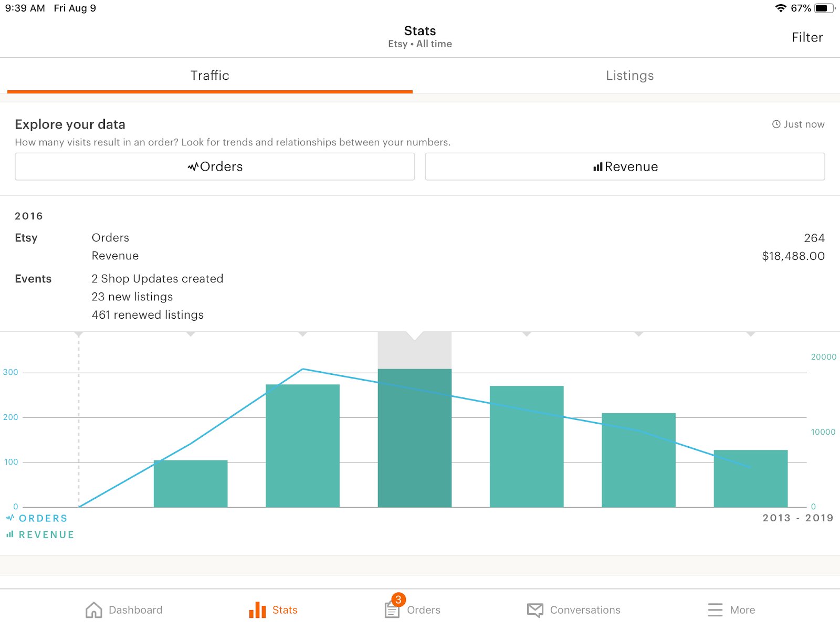Tap the timeline marker on dashed line
Viewport: 840px width, 630px height.
79,334
